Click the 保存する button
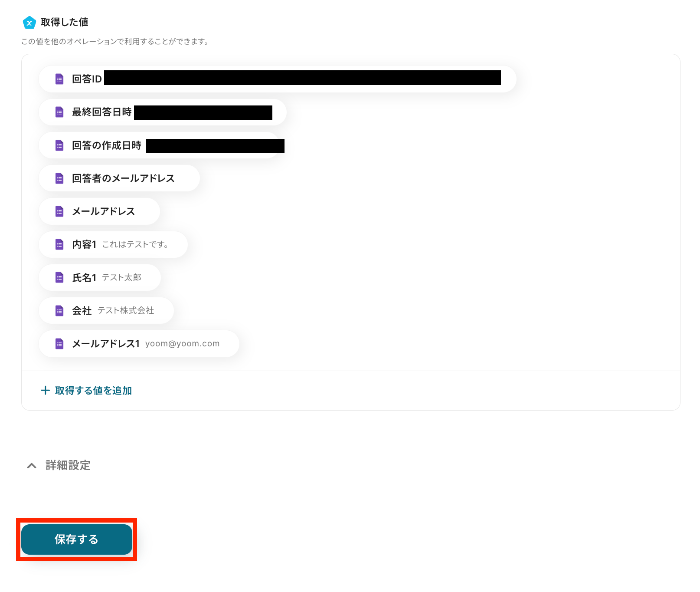This screenshot has width=700, height=592. [x=77, y=539]
